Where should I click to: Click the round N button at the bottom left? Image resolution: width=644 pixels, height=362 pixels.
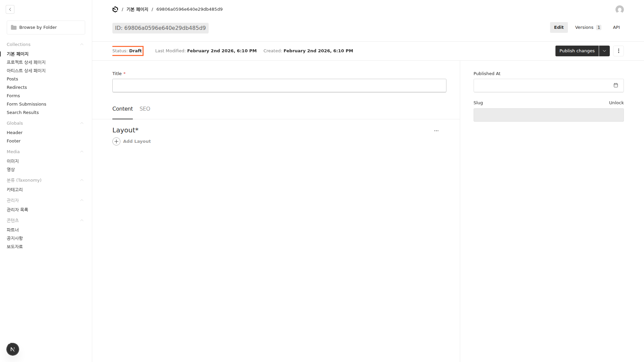click(x=13, y=349)
